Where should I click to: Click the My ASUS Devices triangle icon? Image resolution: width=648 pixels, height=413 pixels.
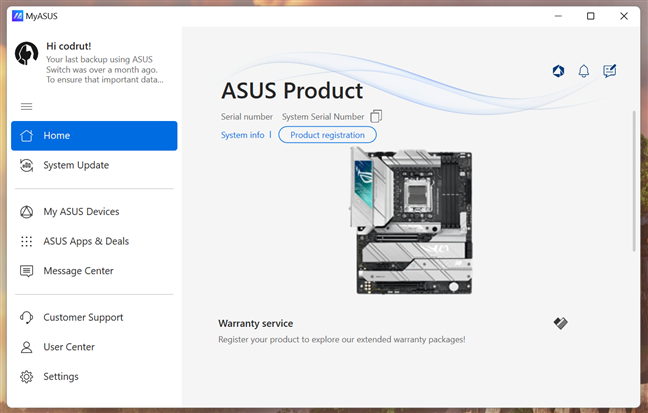(26, 212)
